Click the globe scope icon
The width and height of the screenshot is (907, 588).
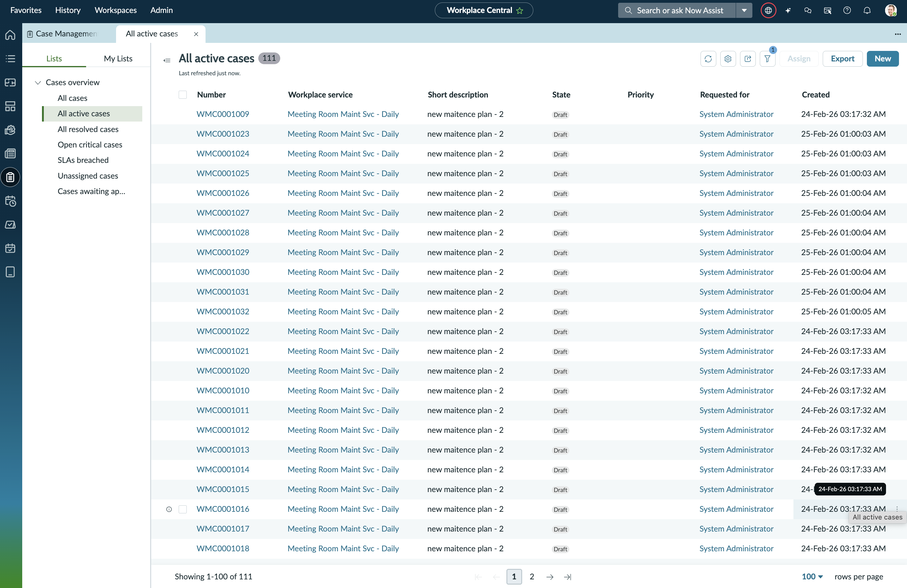pyautogui.click(x=768, y=10)
